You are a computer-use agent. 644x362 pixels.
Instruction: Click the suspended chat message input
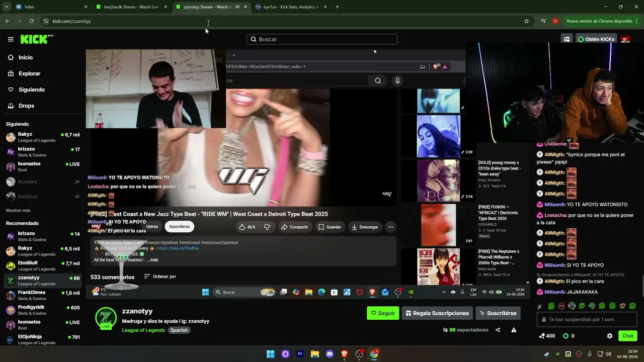click(x=587, y=320)
